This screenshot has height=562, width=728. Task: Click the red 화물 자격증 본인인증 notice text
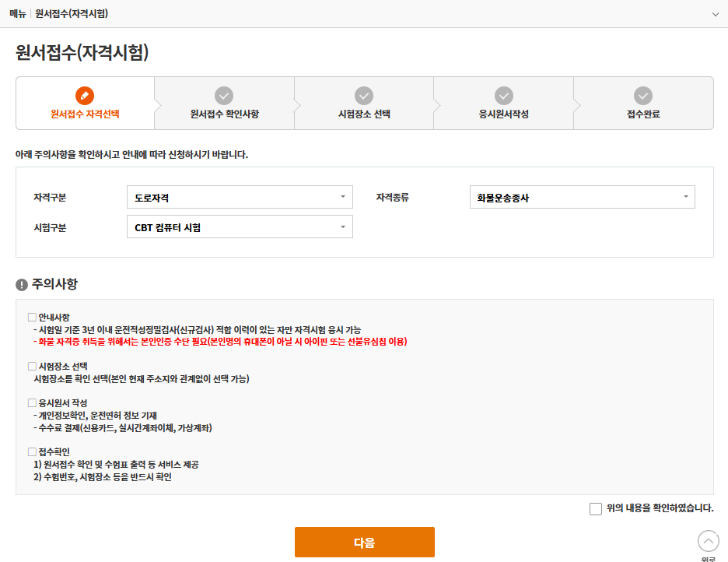pyautogui.click(x=220, y=342)
